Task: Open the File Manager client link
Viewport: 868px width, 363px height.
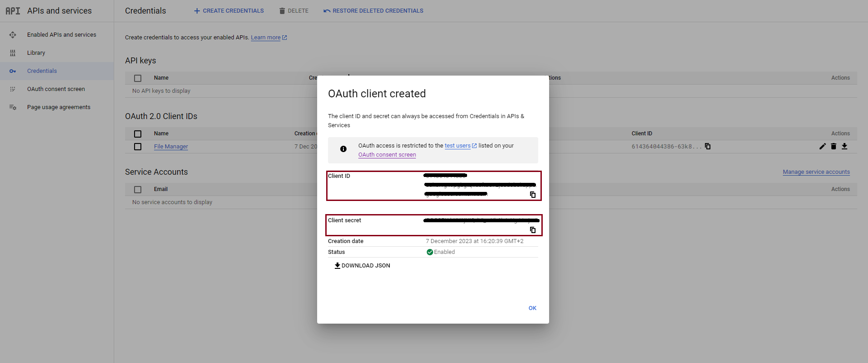Action: tap(171, 147)
